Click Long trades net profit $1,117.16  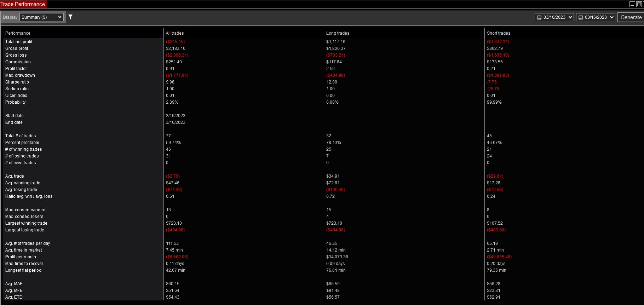point(336,42)
